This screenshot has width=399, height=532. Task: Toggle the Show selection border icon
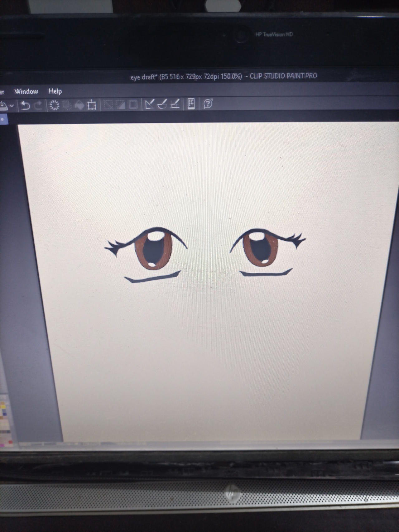pyautogui.click(x=133, y=104)
